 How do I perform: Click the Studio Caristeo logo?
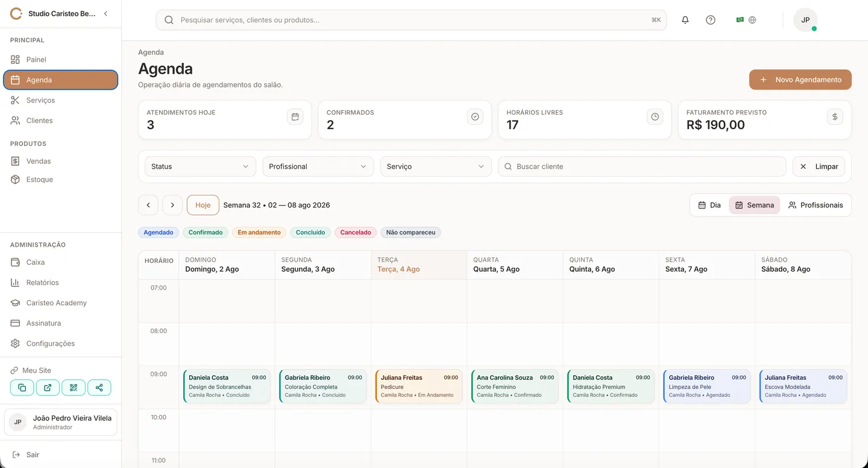(x=16, y=13)
